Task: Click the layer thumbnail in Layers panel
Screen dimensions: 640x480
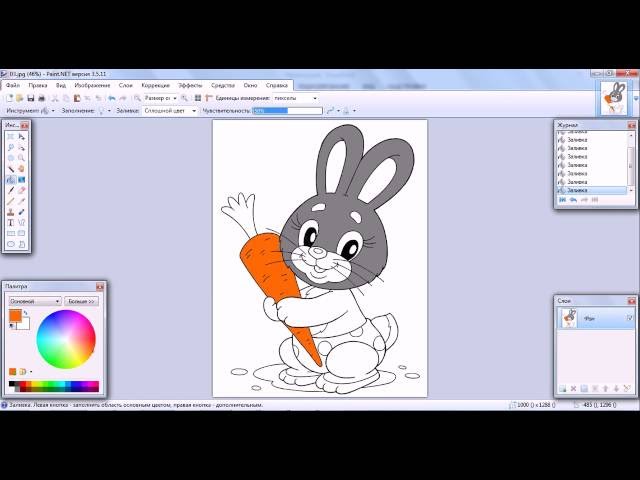Action: click(x=569, y=318)
